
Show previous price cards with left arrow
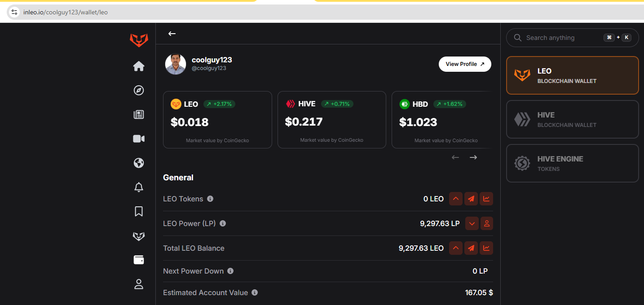[455, 157]
